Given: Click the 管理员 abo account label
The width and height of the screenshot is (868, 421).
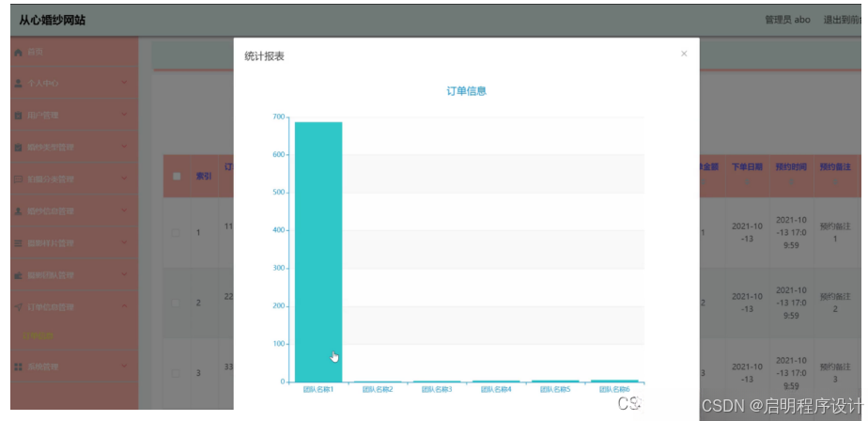Looking at the screenshot, I should coord(788,20).
